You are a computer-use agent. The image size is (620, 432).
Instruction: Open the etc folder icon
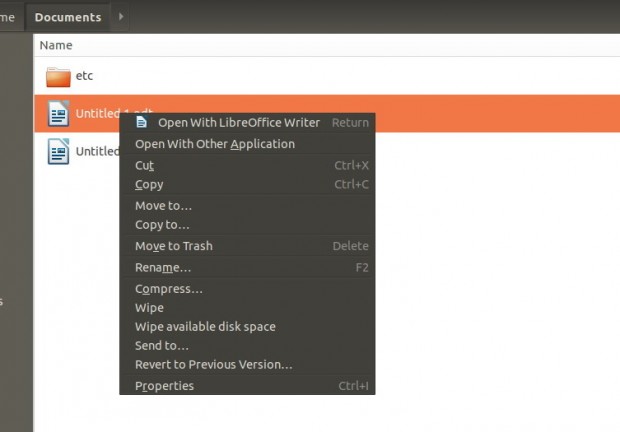[x=59, y=76]
